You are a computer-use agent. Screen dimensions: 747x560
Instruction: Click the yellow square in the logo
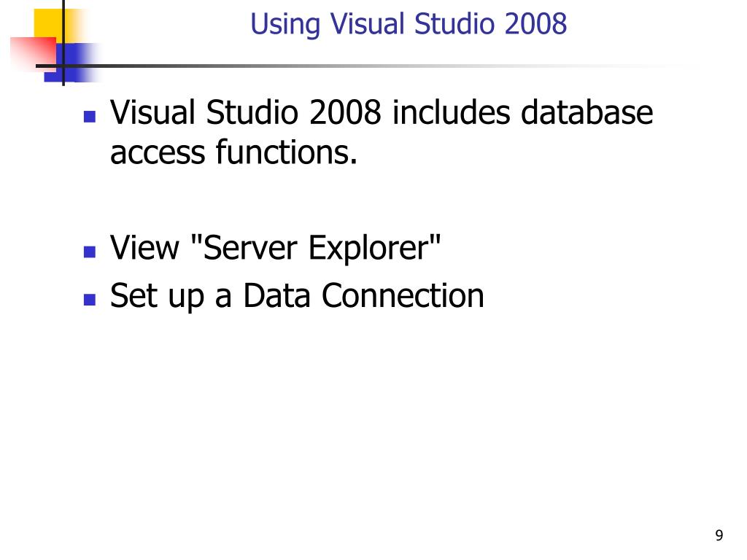(x=52, y=25)
